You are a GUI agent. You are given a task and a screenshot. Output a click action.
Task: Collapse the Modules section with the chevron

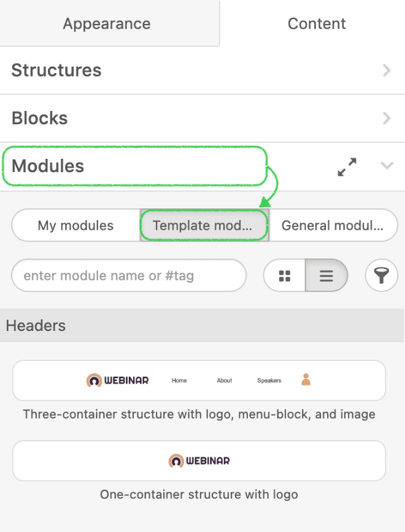tap(387, 165)
